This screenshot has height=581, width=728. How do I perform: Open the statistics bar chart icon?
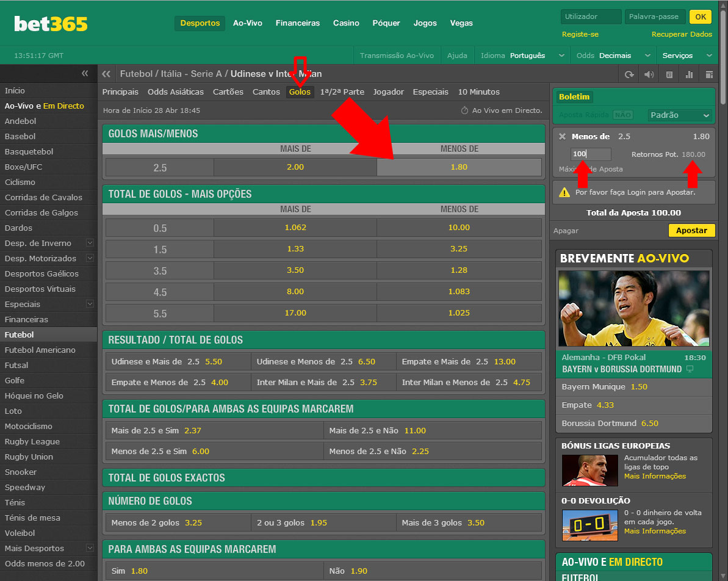(690, 74)
